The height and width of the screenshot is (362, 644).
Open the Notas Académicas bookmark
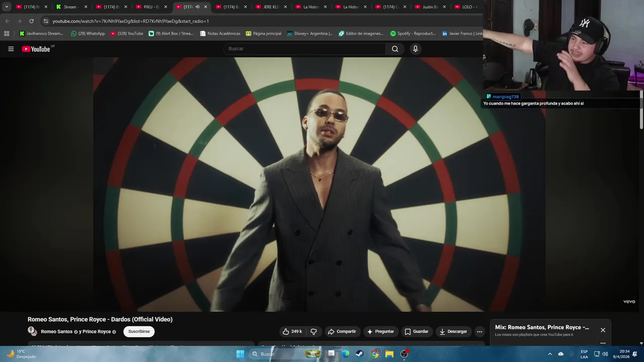pyautogui.click(x=220, y=34)
